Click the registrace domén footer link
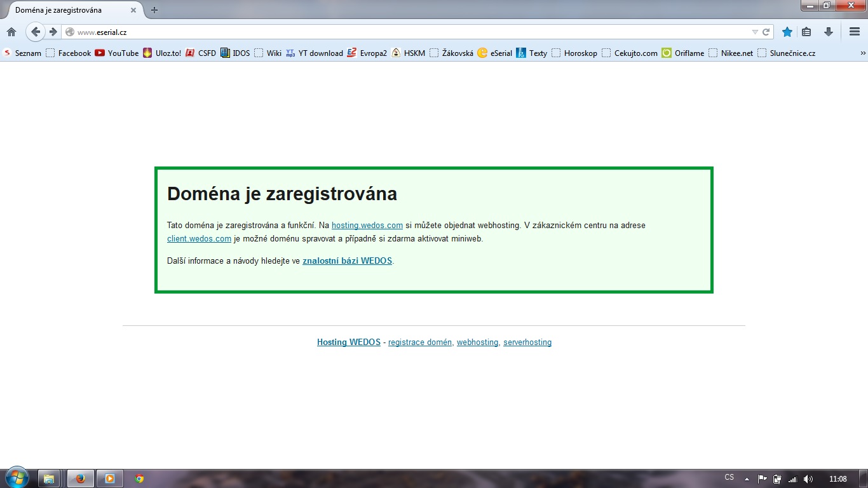Viewport: 868px width, 488px height. (x=420, y=342)
